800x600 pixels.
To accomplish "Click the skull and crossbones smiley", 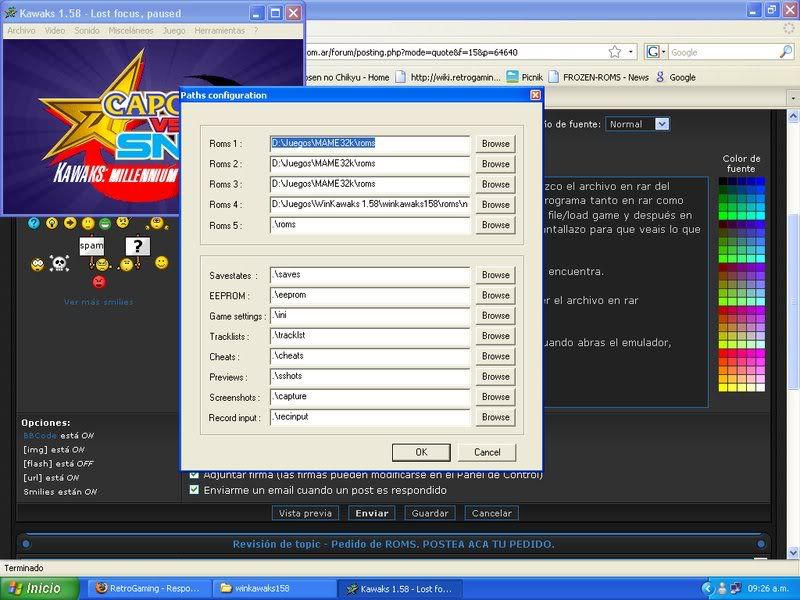I will pos(60,264).
